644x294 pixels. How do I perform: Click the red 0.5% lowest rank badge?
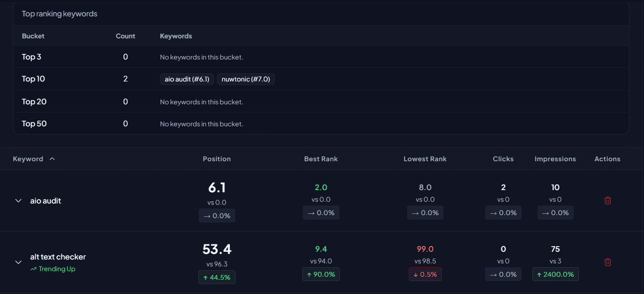pos(425,275)
